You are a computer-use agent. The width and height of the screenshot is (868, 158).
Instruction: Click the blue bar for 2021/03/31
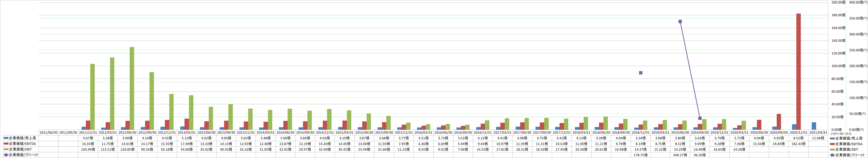tap(814, 126)
